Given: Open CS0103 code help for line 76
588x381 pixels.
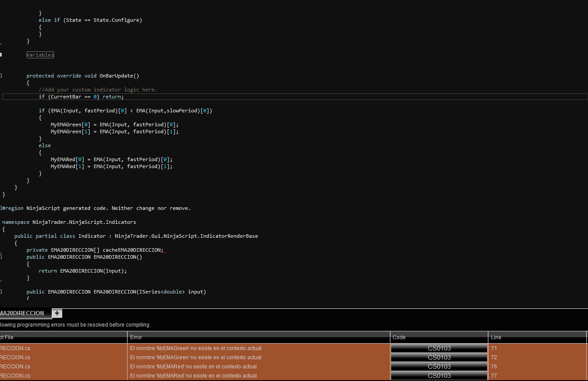Looking at the screenshot, I should 439,367.
